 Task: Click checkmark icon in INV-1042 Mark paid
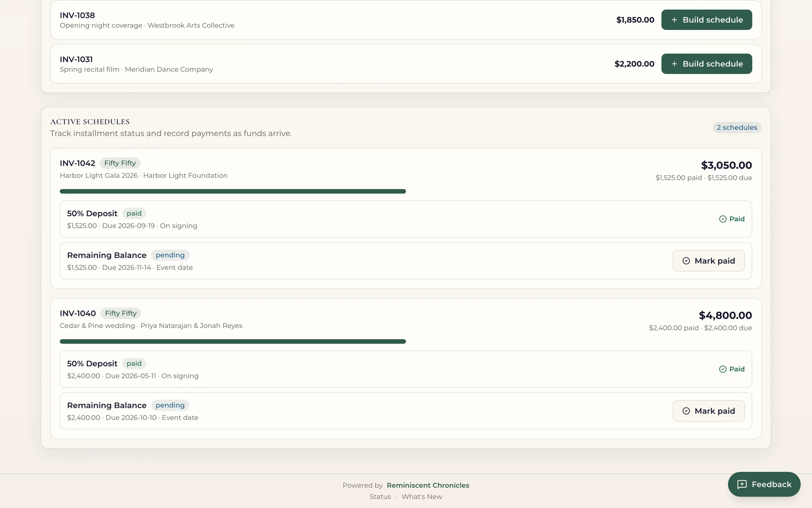tap(686, 261)
